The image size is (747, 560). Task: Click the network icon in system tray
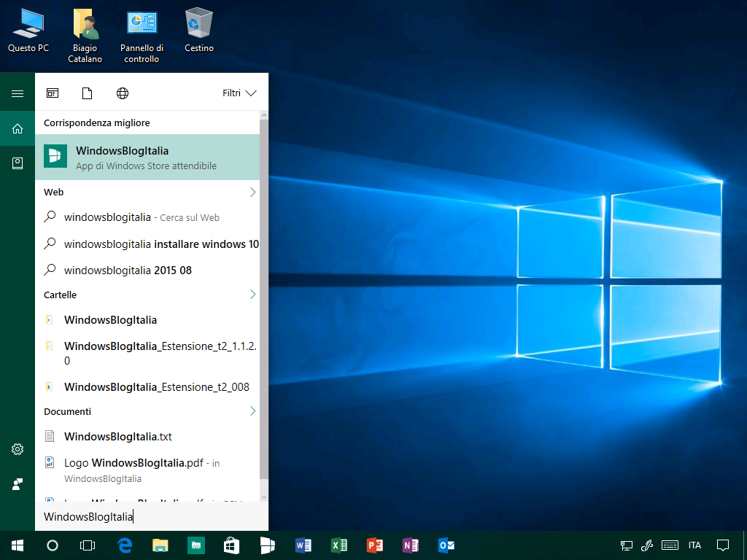coord(626,545)
